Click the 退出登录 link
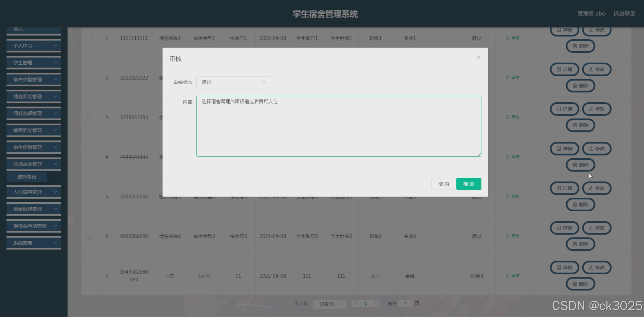The image size is (644, 317). 624,14
